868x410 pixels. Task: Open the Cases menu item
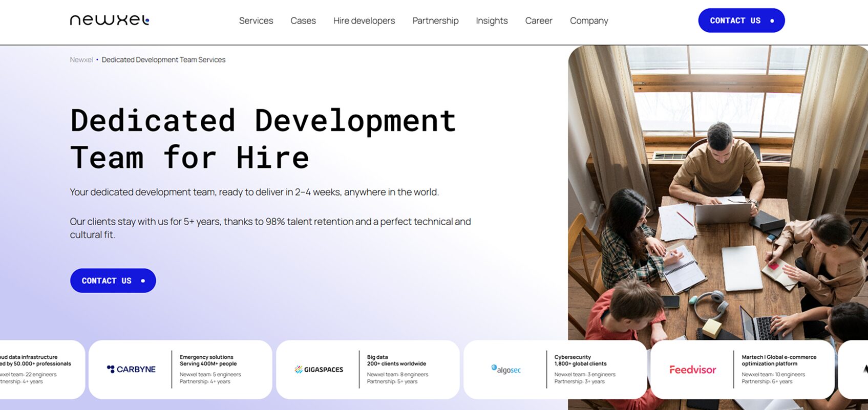tap(303, 20)
